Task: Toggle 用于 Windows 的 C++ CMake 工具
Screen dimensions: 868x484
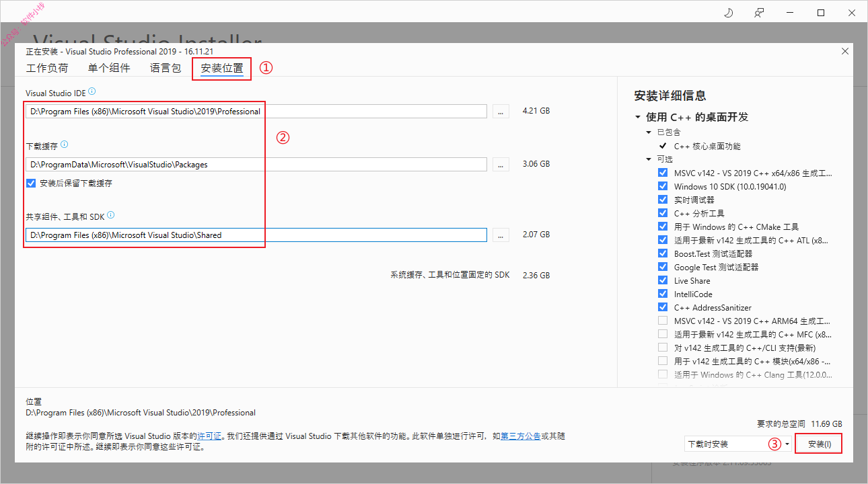Action: (663, 227)
